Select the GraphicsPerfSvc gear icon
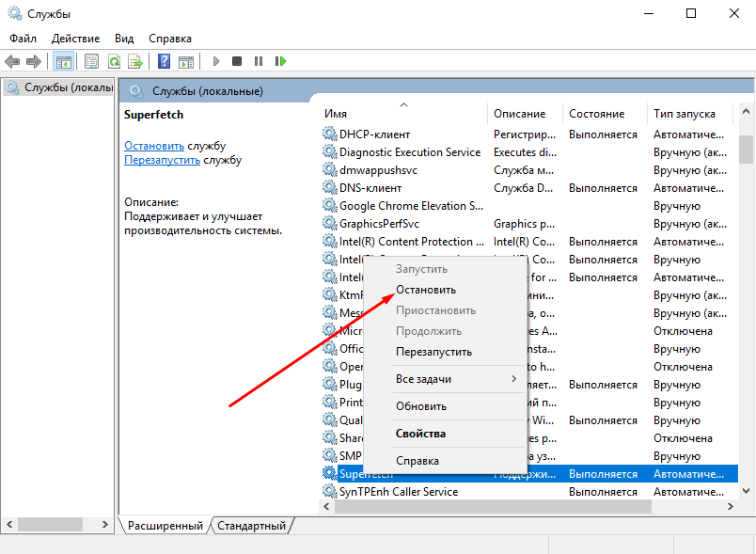 tap(330, 223)
